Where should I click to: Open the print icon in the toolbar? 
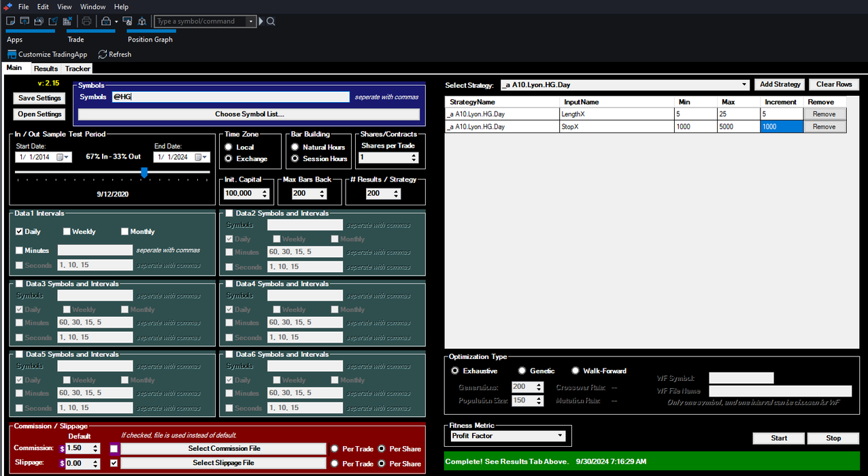[87, 21]
